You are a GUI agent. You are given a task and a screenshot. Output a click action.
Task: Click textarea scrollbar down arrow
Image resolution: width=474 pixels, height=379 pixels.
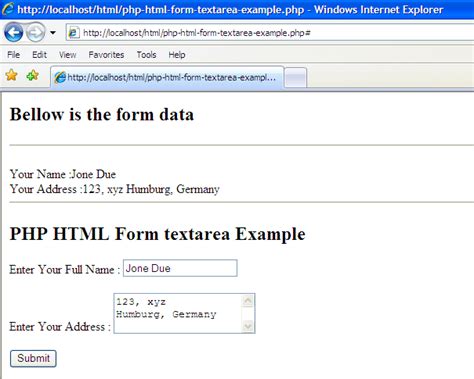pos(248,326)
